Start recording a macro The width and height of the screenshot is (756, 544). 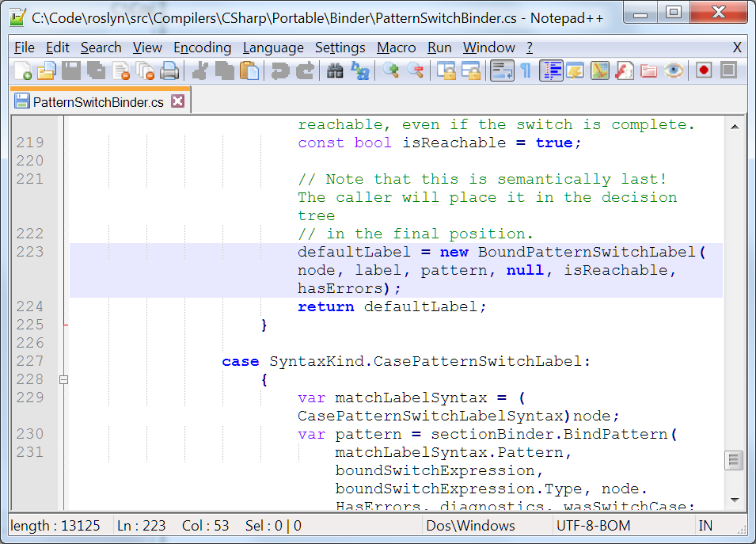pyautogui.click(x=703, y=70)
